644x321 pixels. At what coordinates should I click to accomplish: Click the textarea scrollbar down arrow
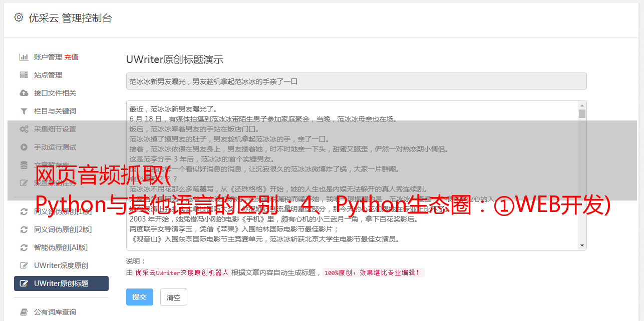coord(582,245)
